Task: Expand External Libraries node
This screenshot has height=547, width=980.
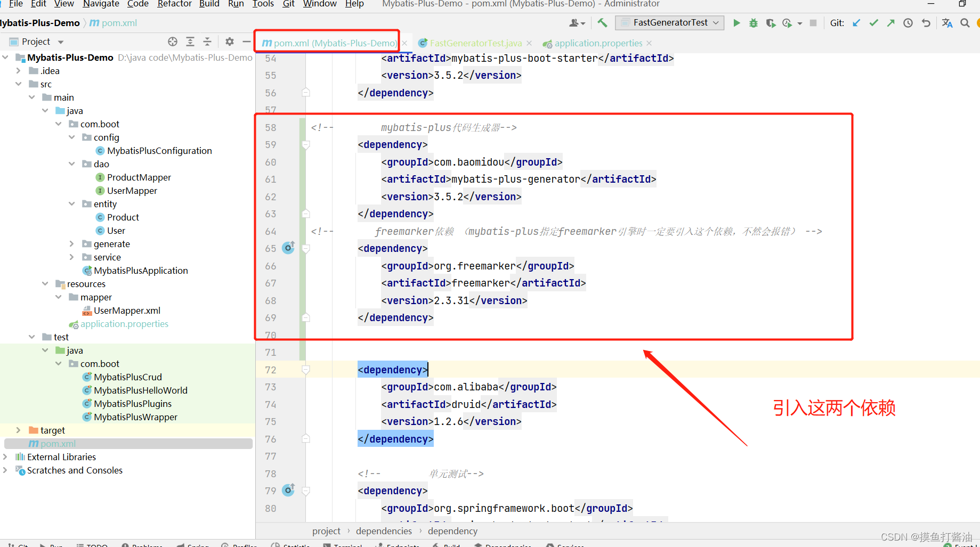Action: pyautogui.click(x=5, y=457)
